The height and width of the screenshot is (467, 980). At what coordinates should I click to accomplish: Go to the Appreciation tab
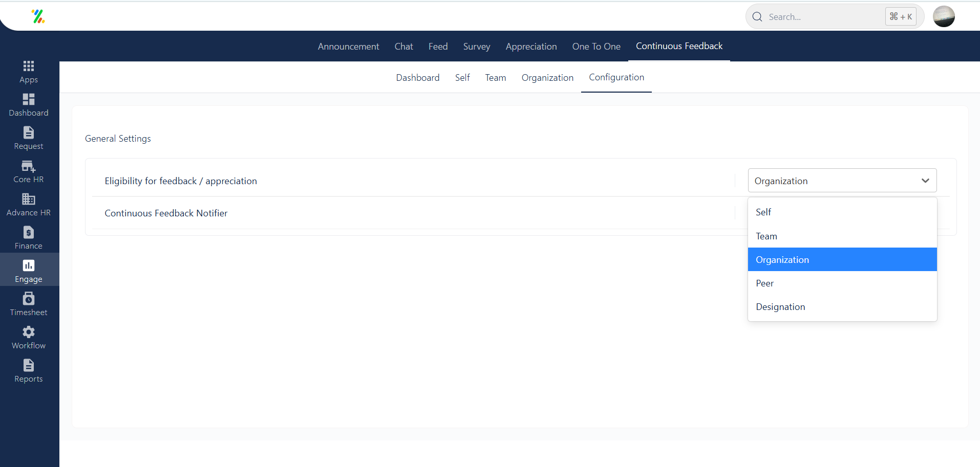pos(531,47)
